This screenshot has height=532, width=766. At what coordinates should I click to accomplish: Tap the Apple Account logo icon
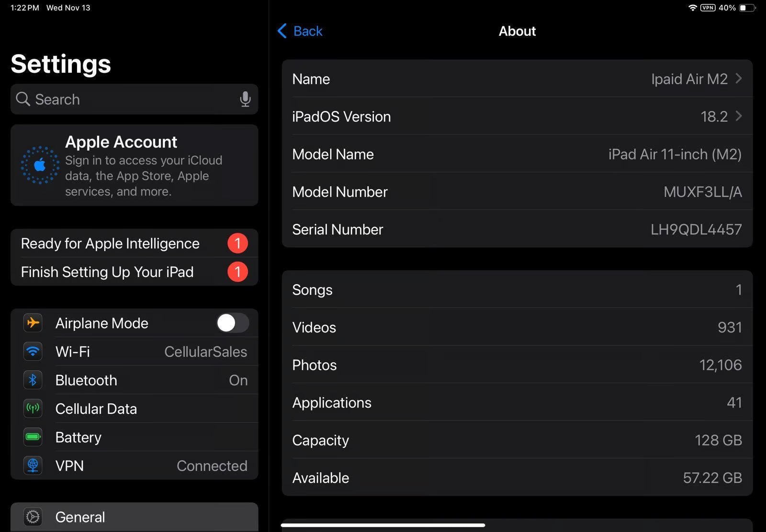[40, 165]
